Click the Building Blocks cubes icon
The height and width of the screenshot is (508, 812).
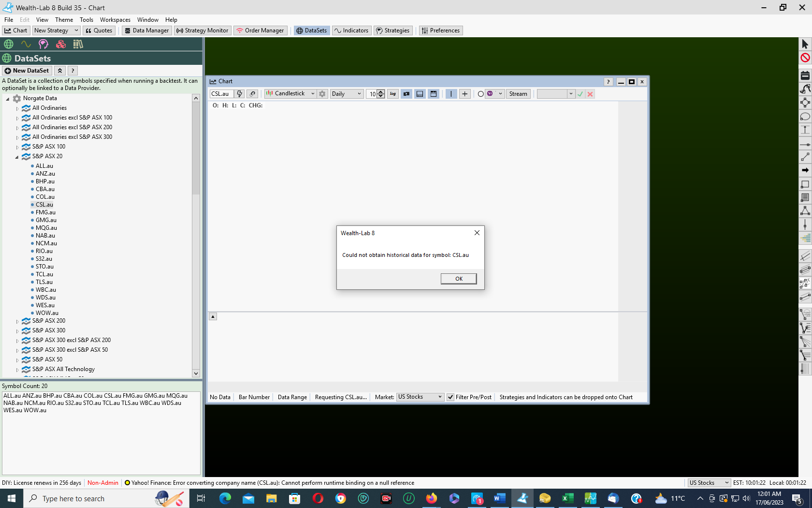pos(61,44)
